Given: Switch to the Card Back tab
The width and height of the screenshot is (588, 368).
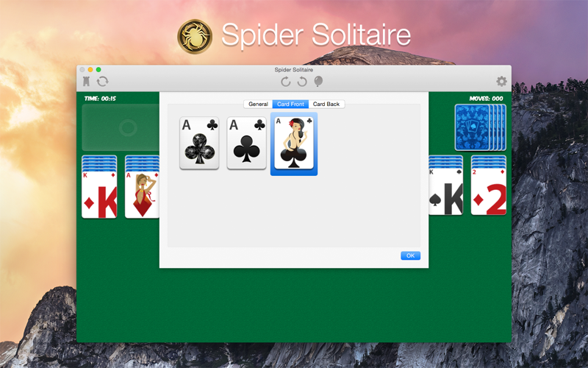Looking at the screenshot, I should coord(326,104).
